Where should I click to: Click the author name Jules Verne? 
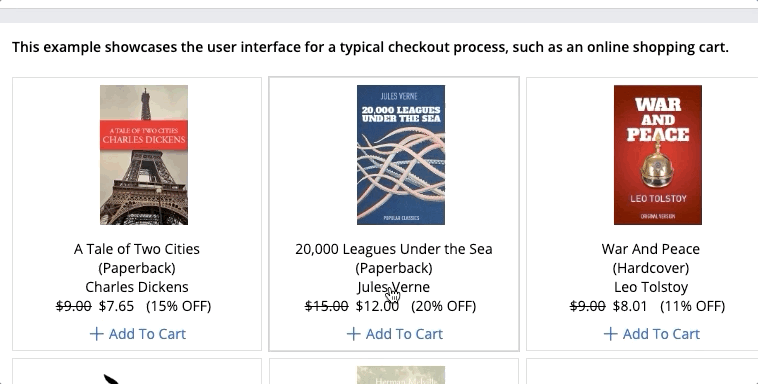pos(394,287)
